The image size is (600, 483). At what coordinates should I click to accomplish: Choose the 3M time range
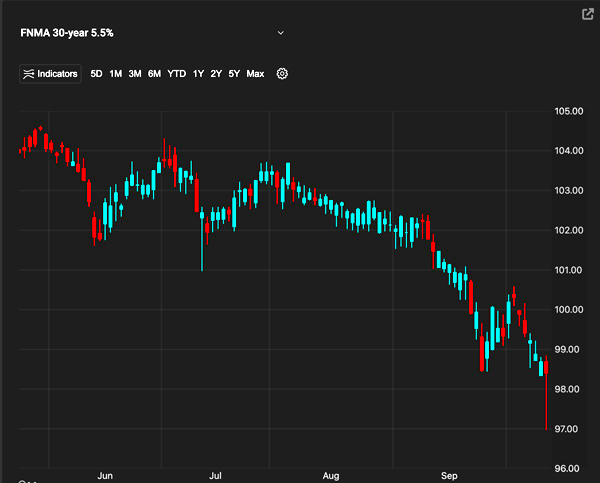click(135, 74)
